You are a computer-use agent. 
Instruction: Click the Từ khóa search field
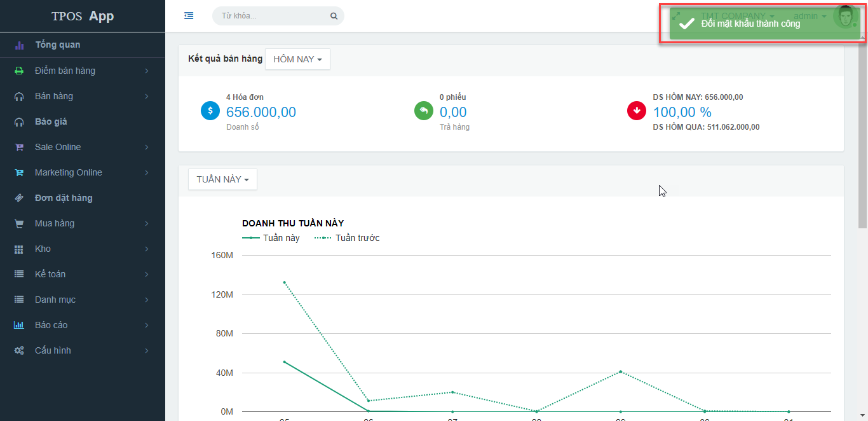tap(273, 16)
